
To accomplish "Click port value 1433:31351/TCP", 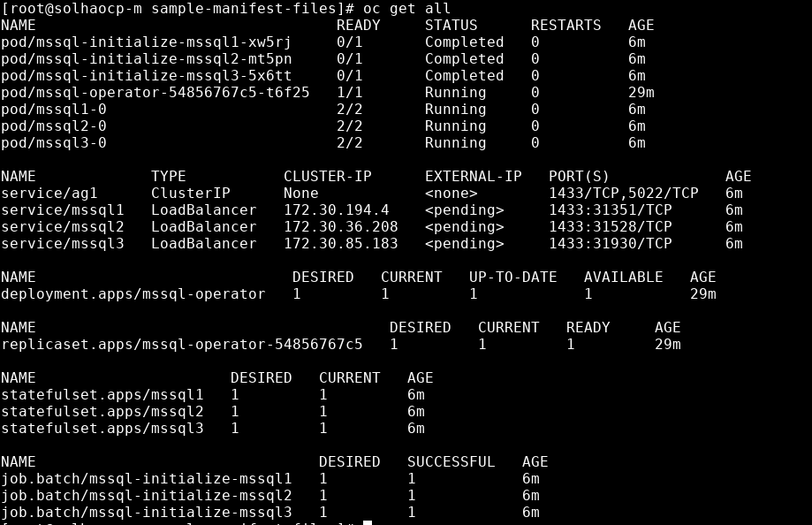I will [611, 209].
